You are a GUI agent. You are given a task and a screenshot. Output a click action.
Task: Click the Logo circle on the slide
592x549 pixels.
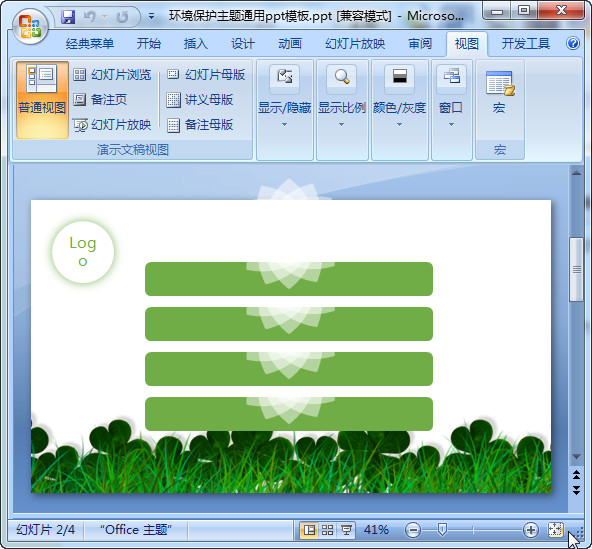tap(83, 252)
